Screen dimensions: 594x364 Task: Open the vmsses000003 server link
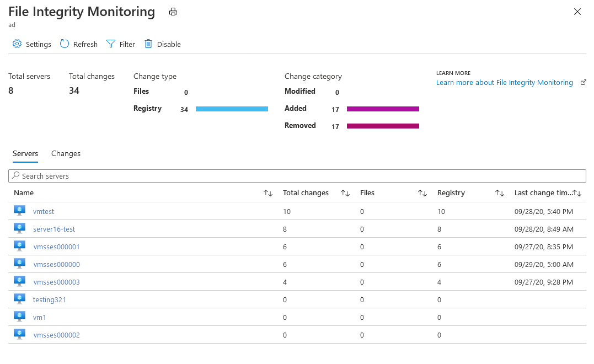56,282
